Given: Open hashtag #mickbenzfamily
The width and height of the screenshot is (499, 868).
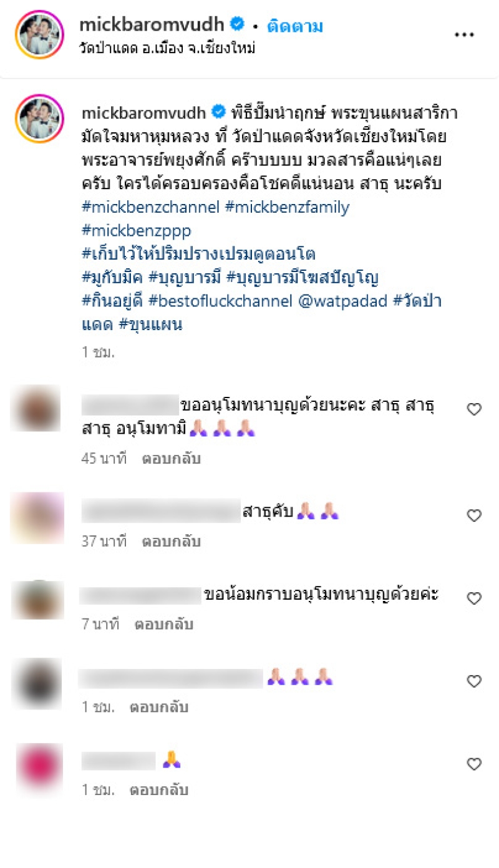Looking at the screenshot, I should pyautogui.click(x=287, y=207).
